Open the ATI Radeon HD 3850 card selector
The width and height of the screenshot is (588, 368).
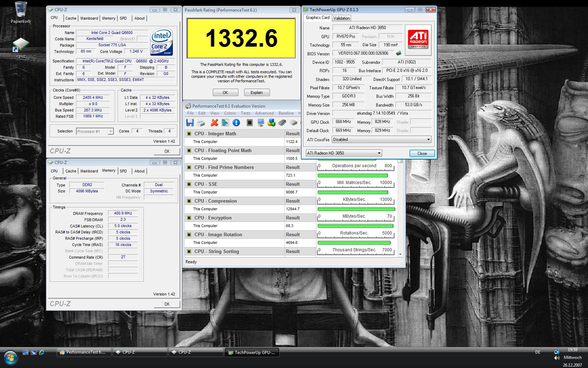344,153
